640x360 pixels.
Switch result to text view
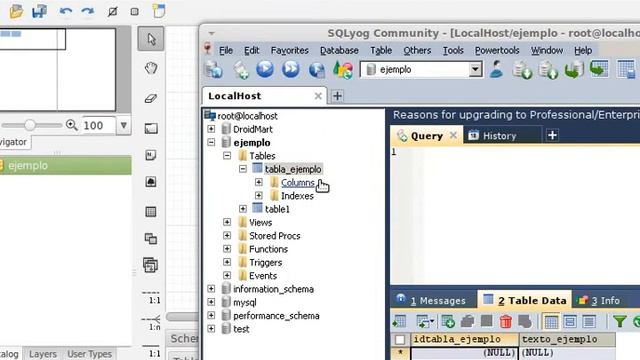pos(589,322)
